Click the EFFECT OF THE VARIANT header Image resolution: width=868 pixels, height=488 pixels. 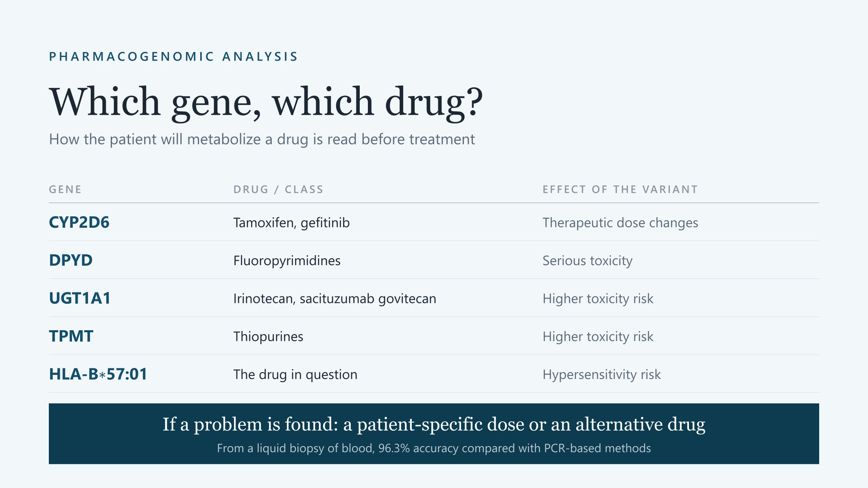click(x=620, y=190)
